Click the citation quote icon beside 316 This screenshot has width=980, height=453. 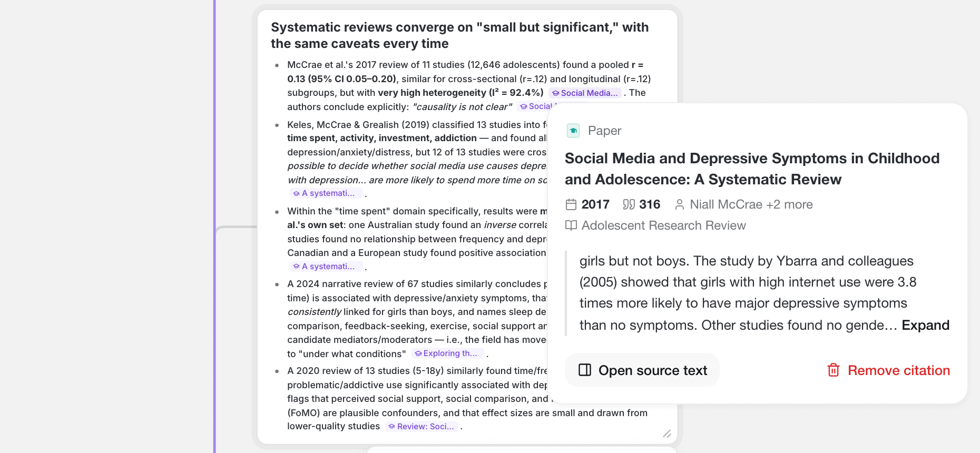(629, 204)
